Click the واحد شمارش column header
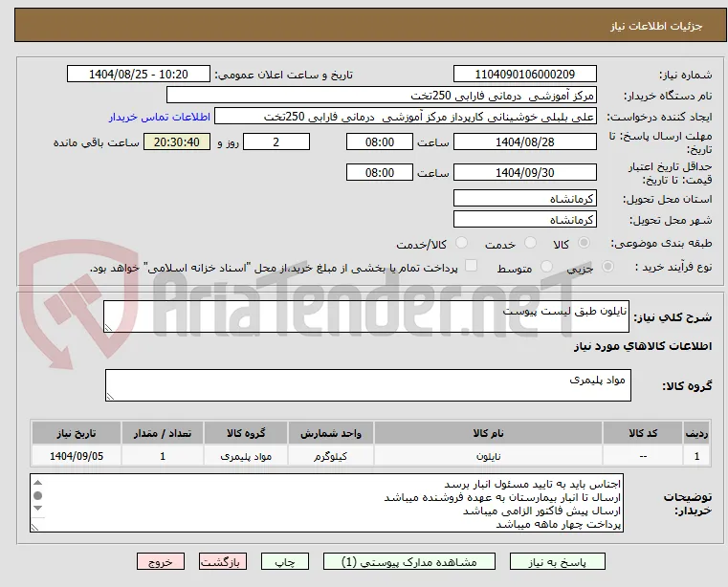This screenshot has height=587, width=728. point(331,433)
